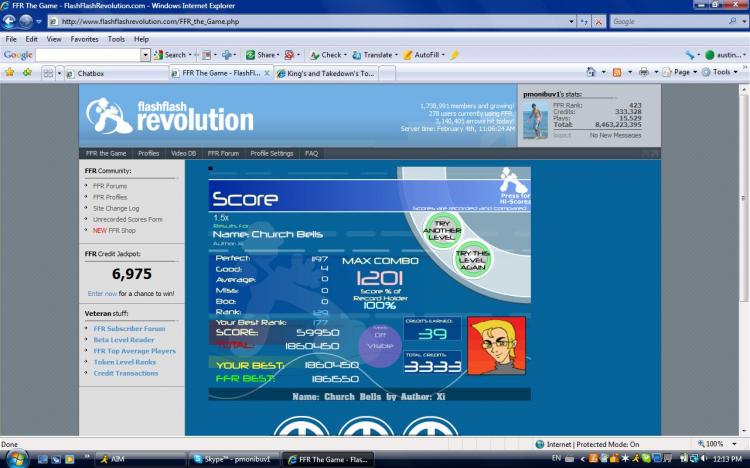Open Profiles in site navigation bar
This screenshot has width=750, height=468.
(x=148, y=154)
